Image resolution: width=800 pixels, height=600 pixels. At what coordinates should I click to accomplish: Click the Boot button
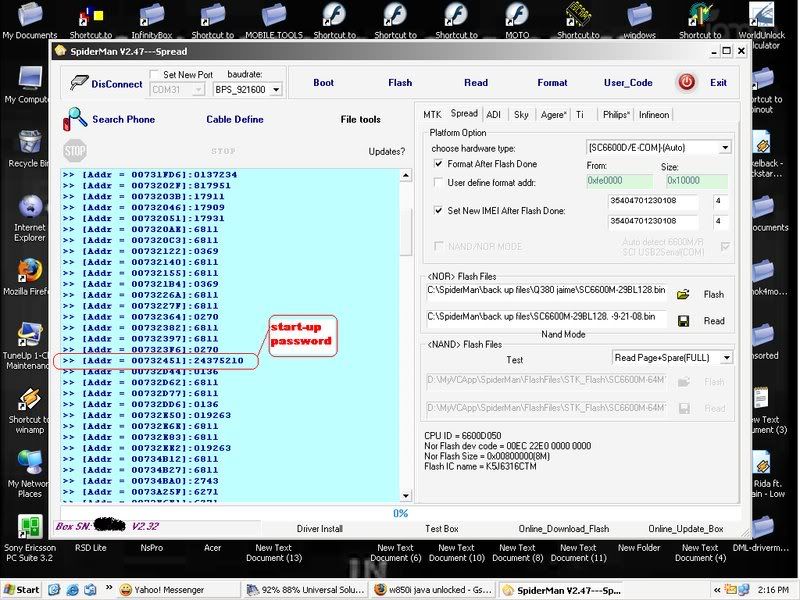click(x=323, y=83)
